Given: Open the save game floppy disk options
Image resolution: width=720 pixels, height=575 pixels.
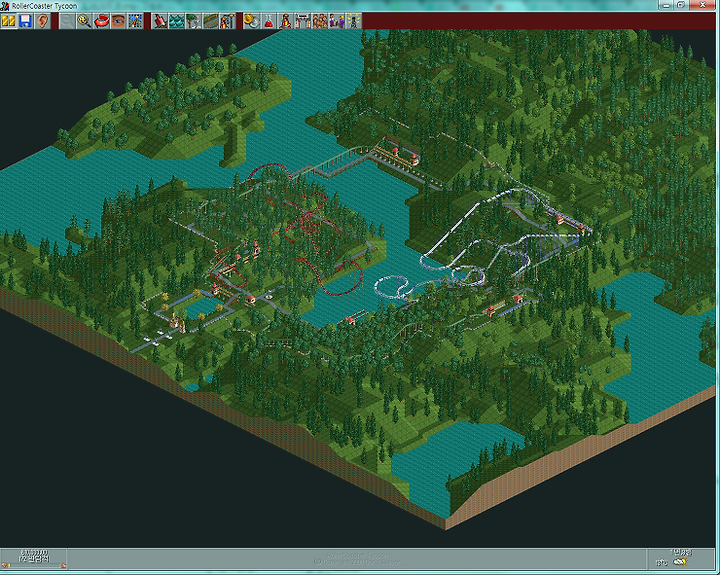Looking at the screenshot, I should click(25, 21).
